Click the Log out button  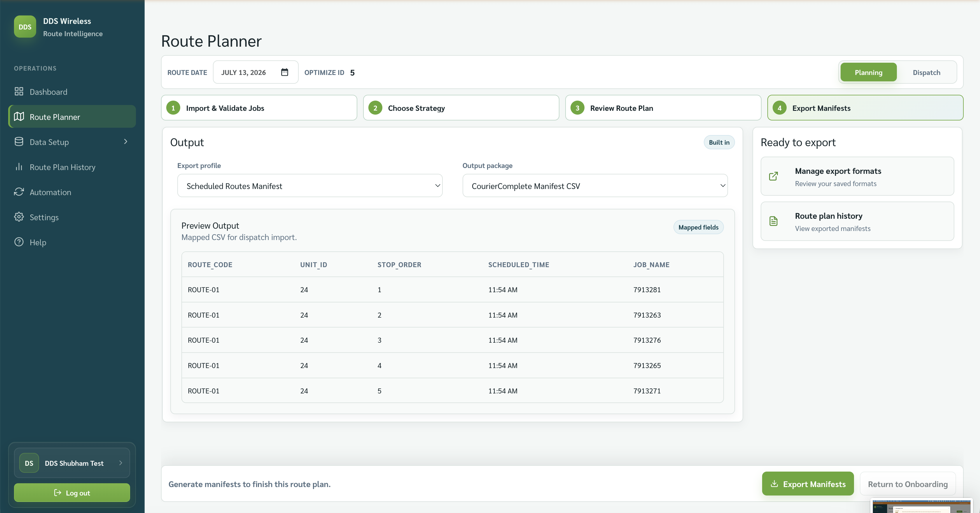pos(72,493)
